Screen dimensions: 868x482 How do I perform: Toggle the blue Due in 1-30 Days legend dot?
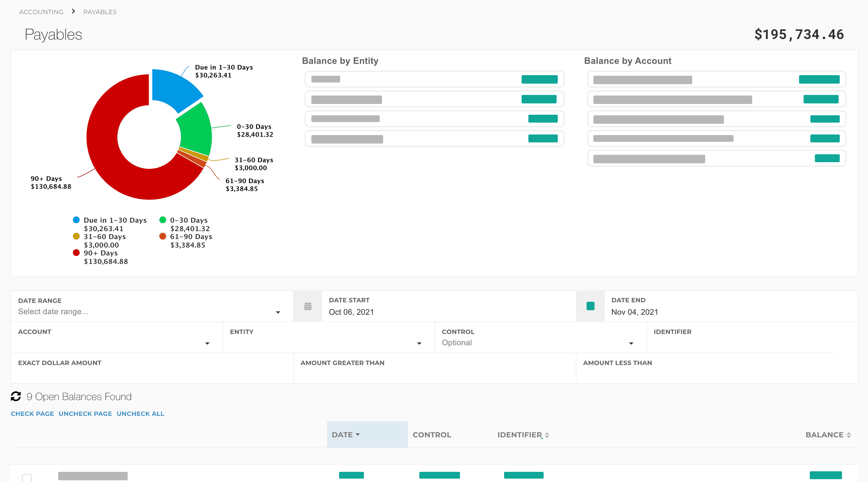pos(77,220)
